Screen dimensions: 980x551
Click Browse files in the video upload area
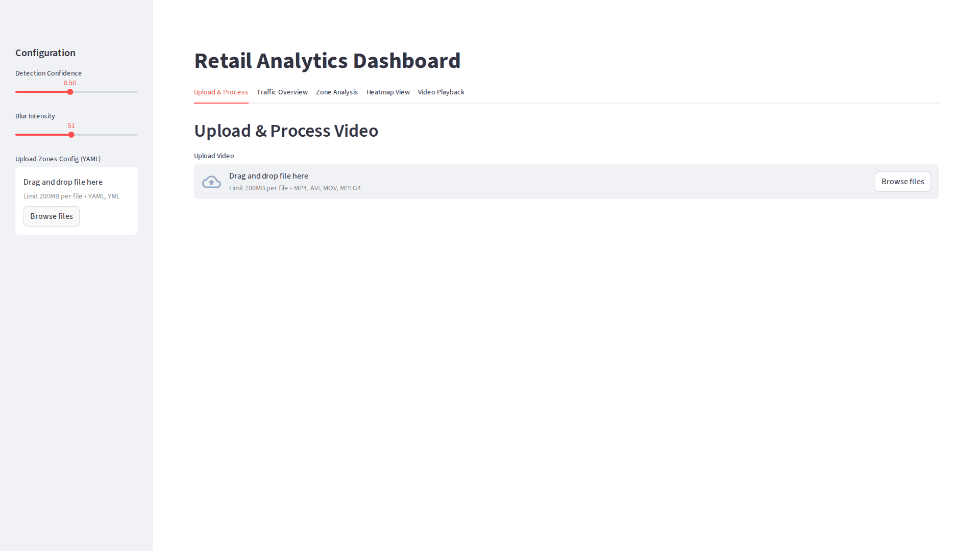click(x=902, y=181)
